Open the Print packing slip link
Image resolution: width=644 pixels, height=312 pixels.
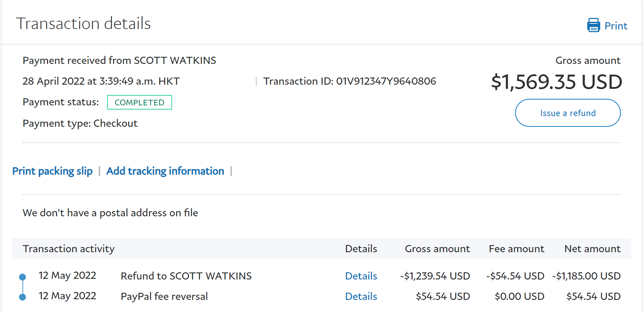[x=52, y=171]
